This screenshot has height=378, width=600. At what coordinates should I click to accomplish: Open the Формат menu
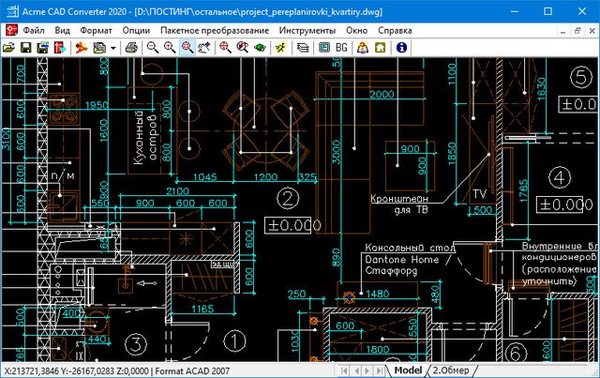(96, 31)
